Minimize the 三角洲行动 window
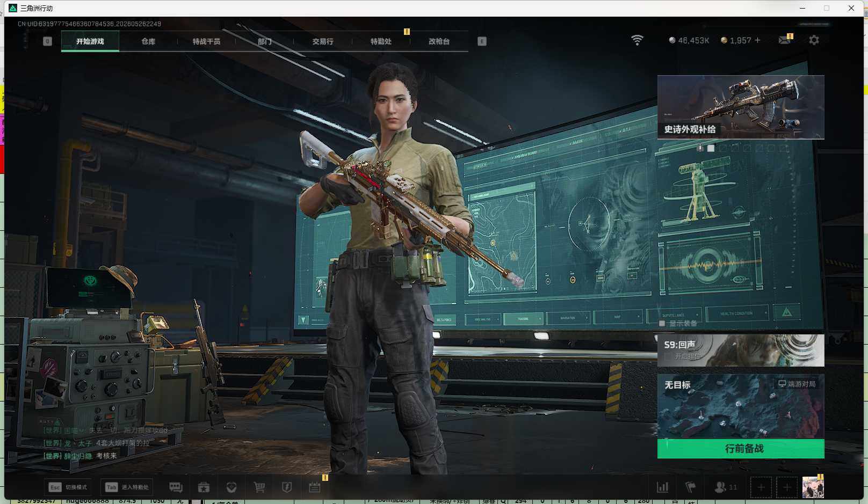The image size is (868, 504). click(x=802, y=8)
